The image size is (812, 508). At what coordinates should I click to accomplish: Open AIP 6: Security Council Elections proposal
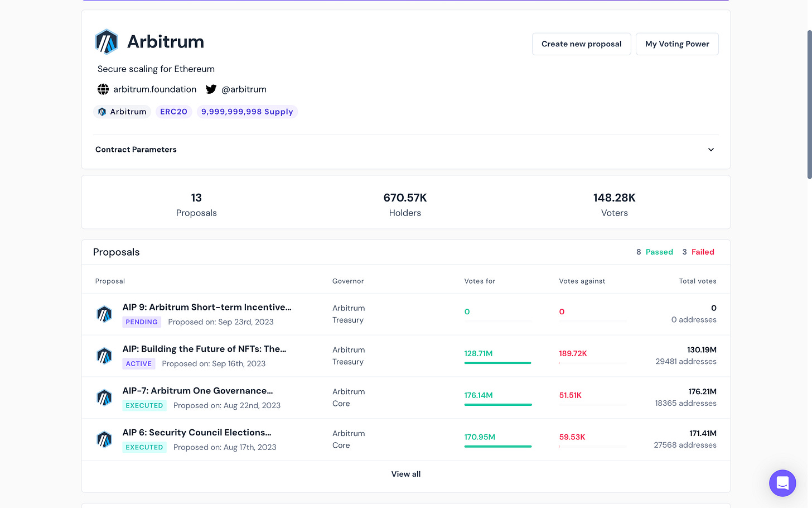pyautogui.click(x=197, y=433)
